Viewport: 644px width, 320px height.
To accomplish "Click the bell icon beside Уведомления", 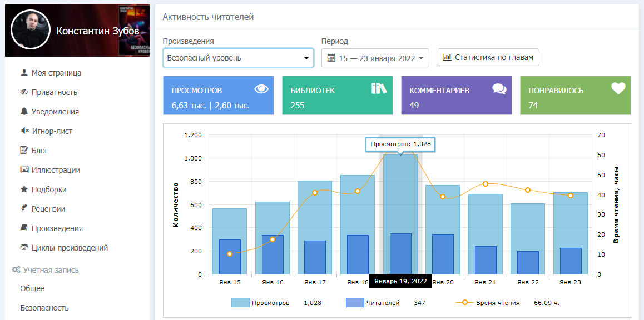I will click(24, 112).
